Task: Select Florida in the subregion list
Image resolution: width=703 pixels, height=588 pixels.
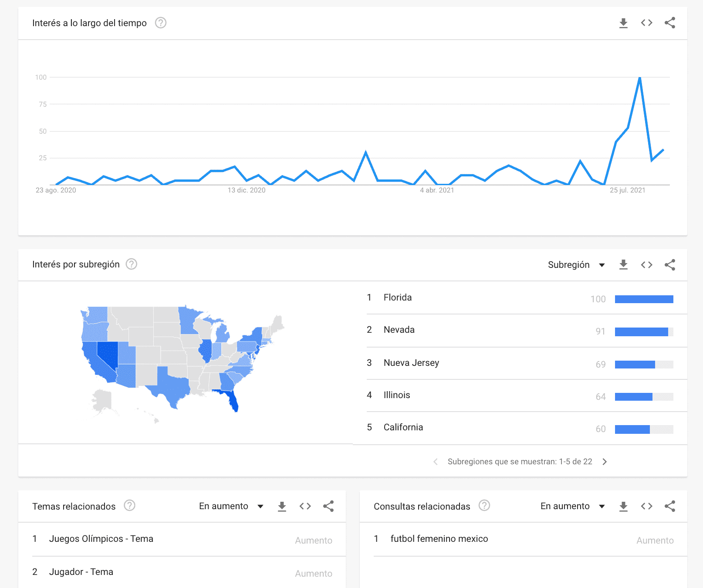Action: coord(398,297)
